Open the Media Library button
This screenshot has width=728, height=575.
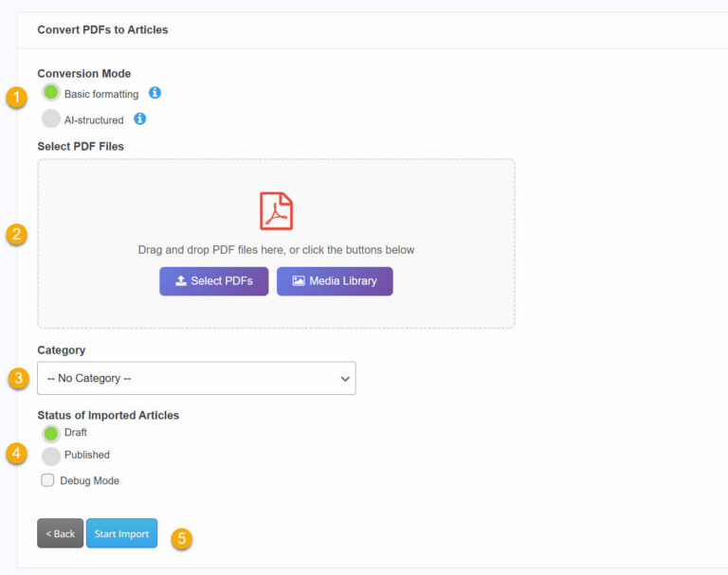(335, 281)
